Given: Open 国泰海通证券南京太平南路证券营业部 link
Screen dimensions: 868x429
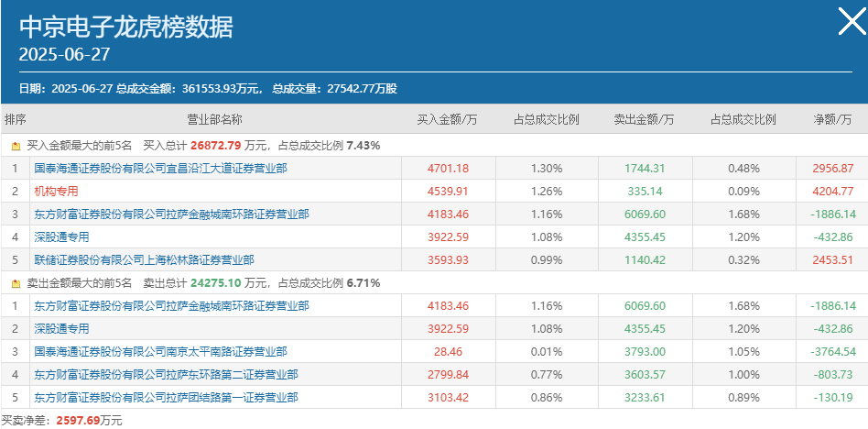Looking at the screenshot, I should coord(160,351).
